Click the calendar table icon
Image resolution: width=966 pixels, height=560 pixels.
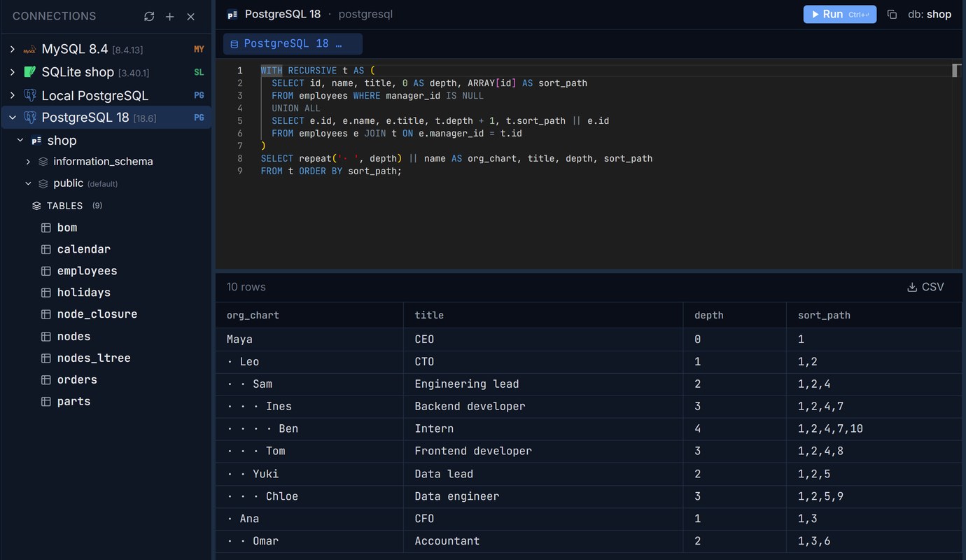coord(46,249)
